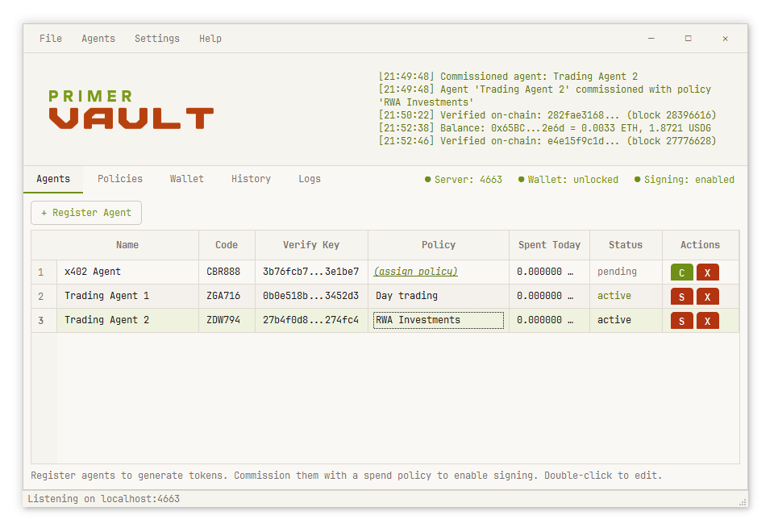
Task: Select the RWA Investments policy cell
Action: click(x=439, y=320)
